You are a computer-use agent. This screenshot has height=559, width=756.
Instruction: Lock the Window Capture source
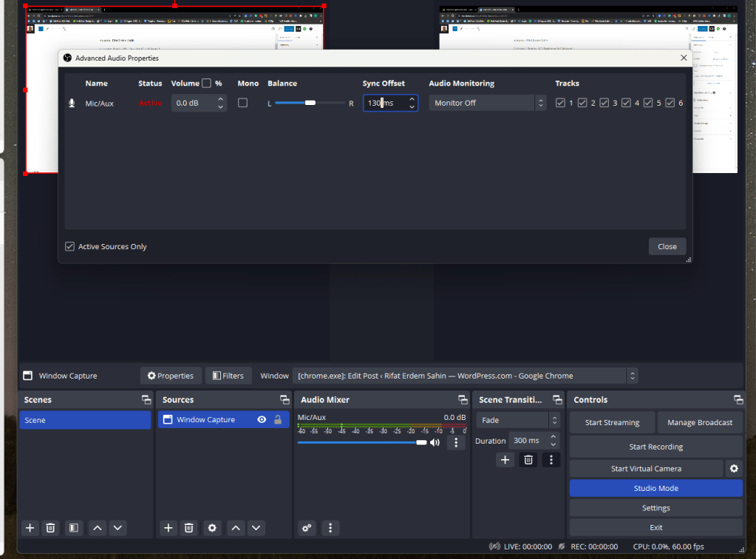[278, 419]
